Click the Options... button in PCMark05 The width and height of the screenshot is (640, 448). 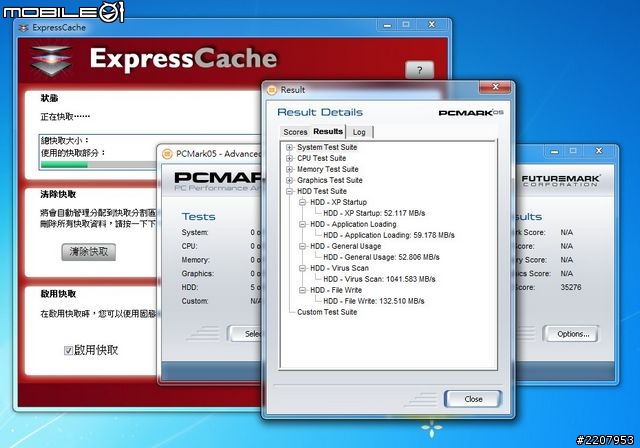pyautogui.click(x=573, y=334)
